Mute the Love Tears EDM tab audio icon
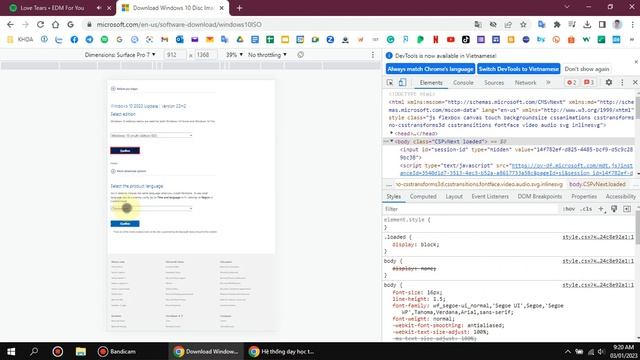 99,8
